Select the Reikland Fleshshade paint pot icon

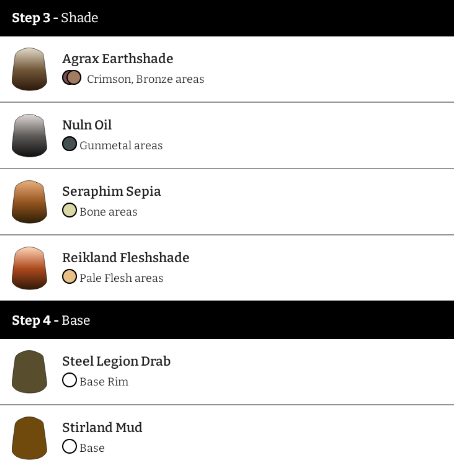pyautogui.click(x=29, y=268)
